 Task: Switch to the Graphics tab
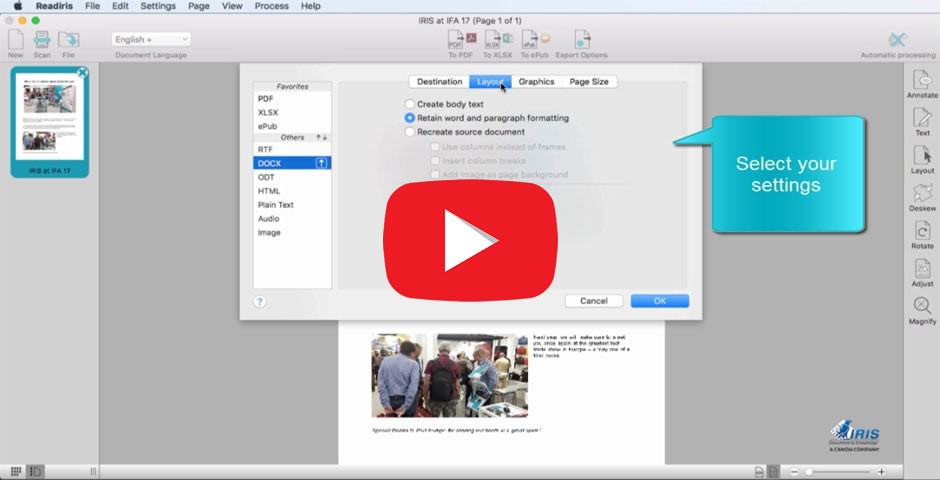pyautogui.click(x=537, y=81)
